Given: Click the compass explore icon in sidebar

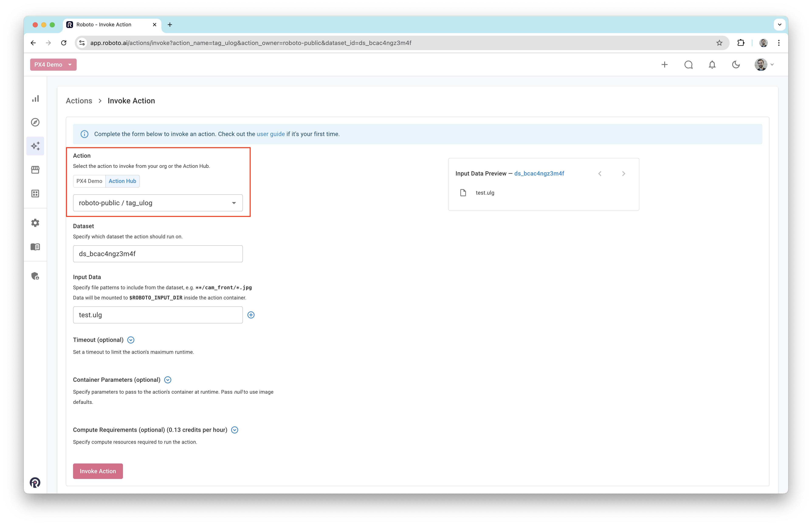Looking at the screenshot, I should coord(35,122).
